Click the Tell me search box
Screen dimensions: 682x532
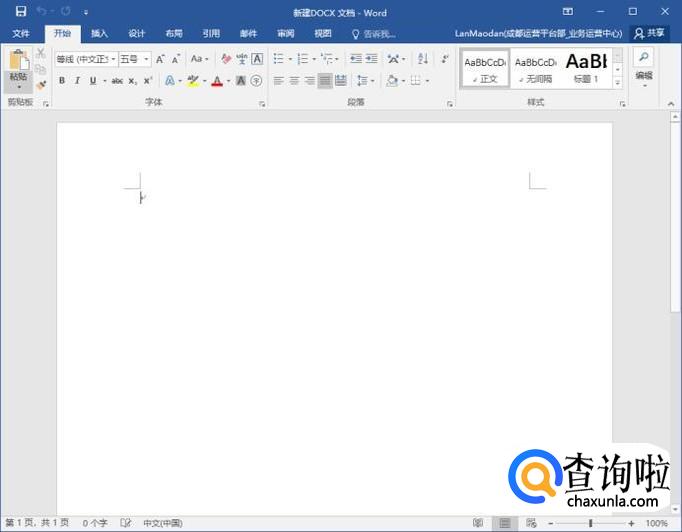[x=374, y=34]
